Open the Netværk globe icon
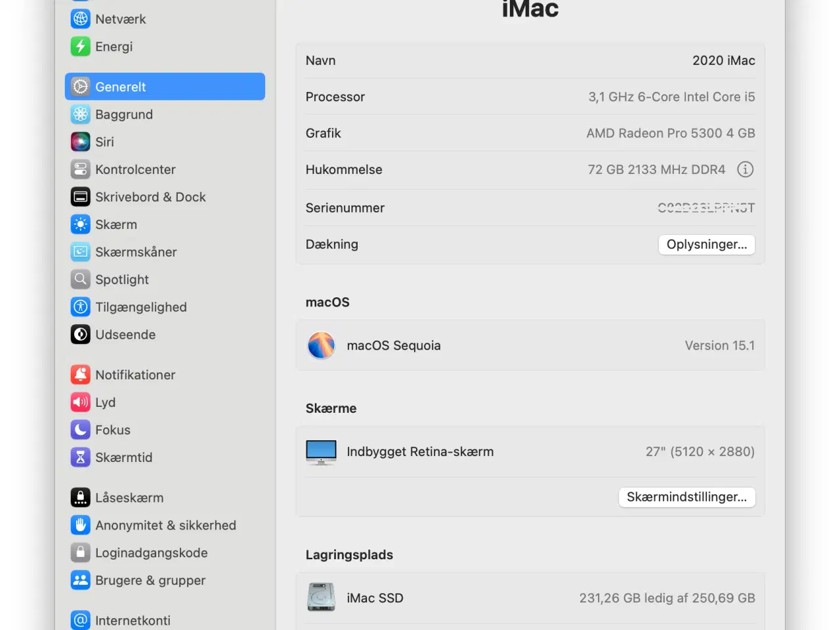 point(80,19)
